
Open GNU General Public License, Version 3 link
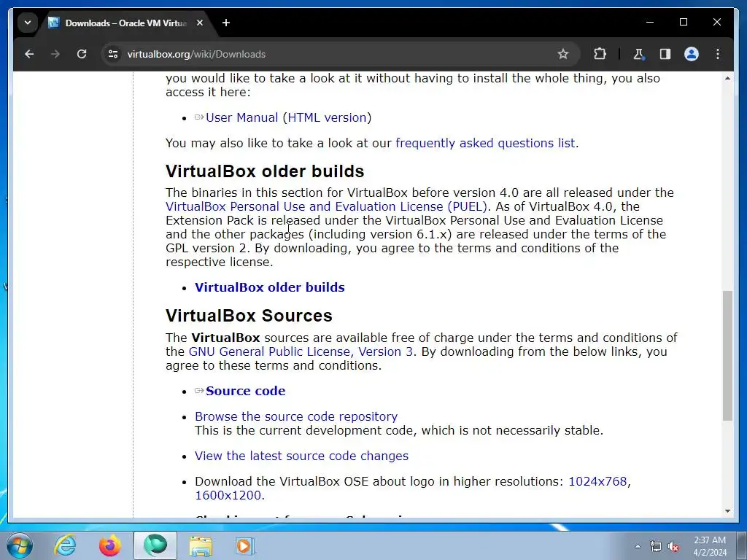coord(301,352)
